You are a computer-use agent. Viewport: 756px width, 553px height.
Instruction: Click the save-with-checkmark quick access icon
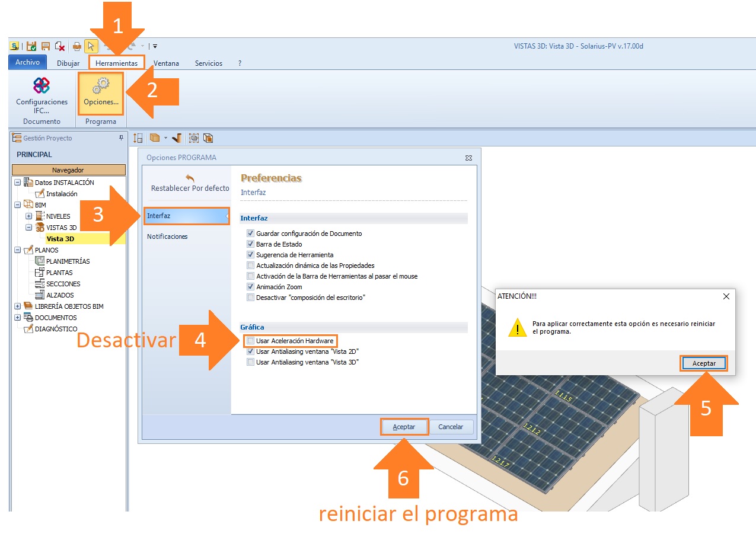point(31,46)
